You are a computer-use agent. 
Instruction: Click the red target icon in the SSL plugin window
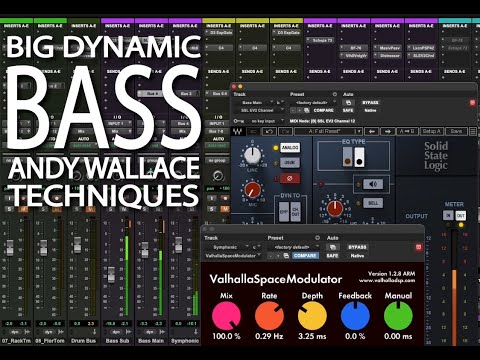[472, 103]
